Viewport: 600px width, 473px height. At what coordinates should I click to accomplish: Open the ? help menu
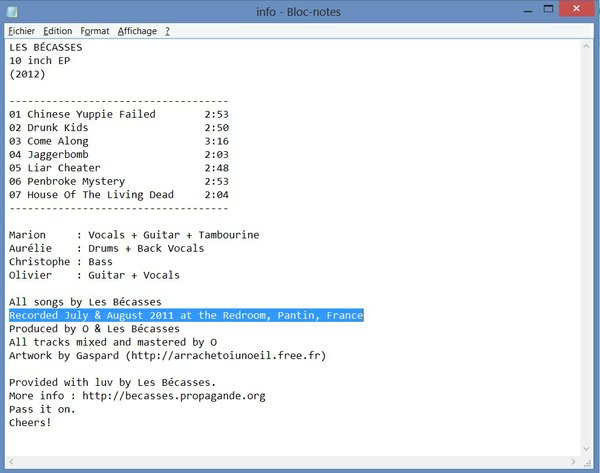tap(167, 31)
